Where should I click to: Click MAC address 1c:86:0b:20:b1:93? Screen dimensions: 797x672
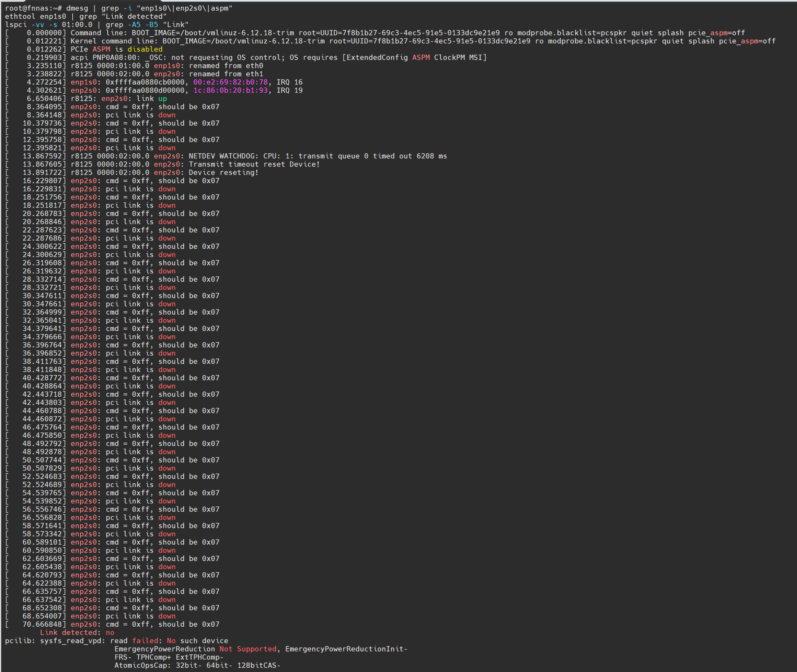tap(230, 90)
